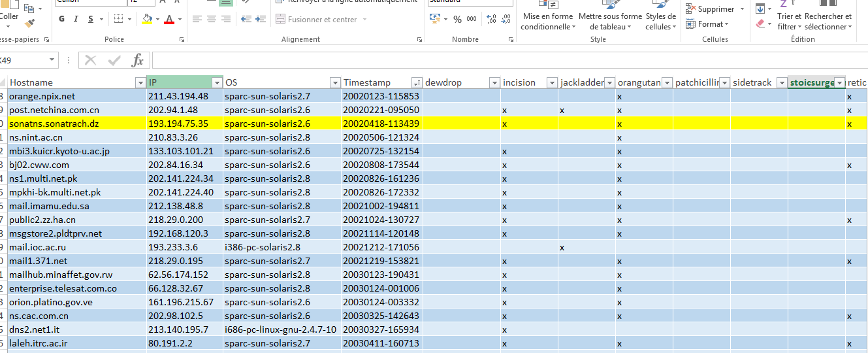
Task: Open Nombre dialog launcher
Action: point(509,40)
